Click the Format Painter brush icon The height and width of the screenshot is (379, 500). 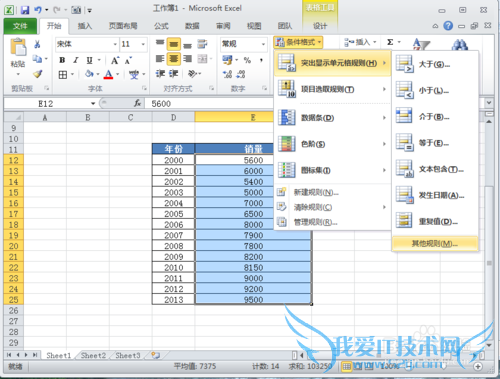[37, 74]
